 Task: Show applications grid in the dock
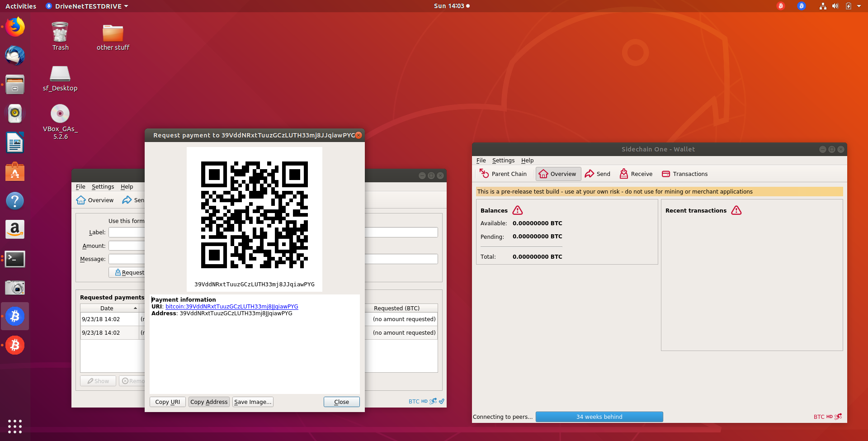[15, 426]
